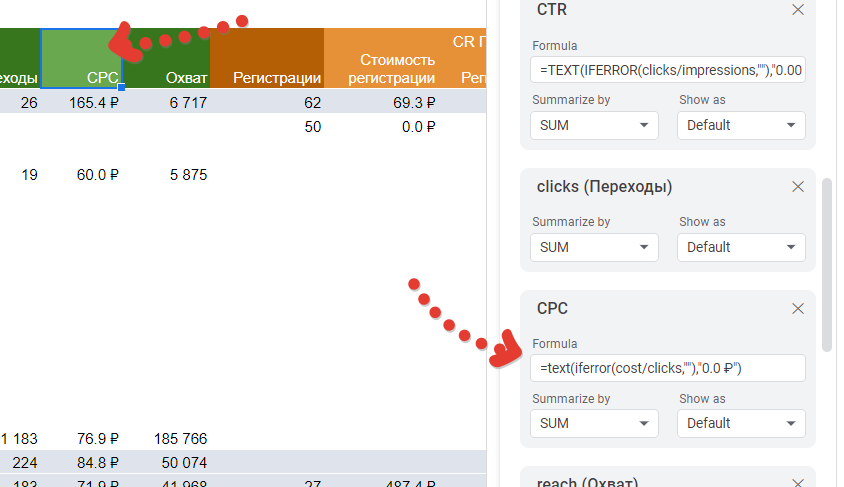Image resolution: width=844 pixels, height=487 pixels.
Task: Expand clicks Summarize by SUM dropdown
Action: pos(594,247)
